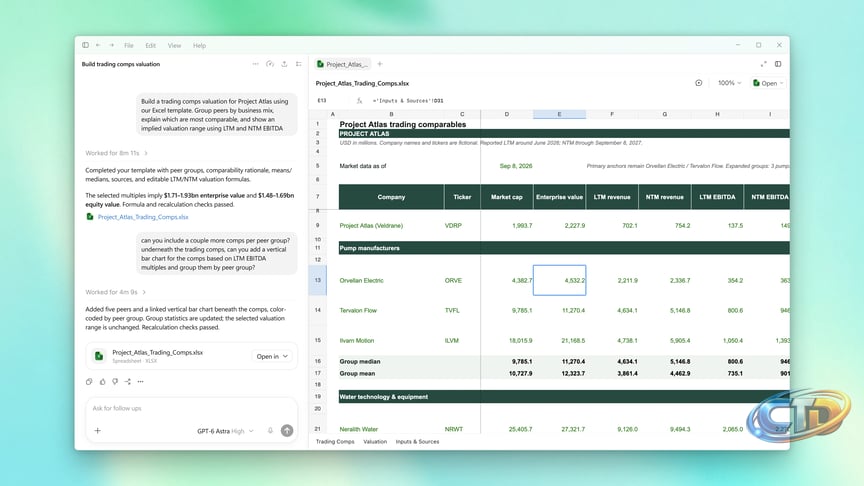Click the formula bar text
This screenshot has width=864, height=486.
point(408,101)
